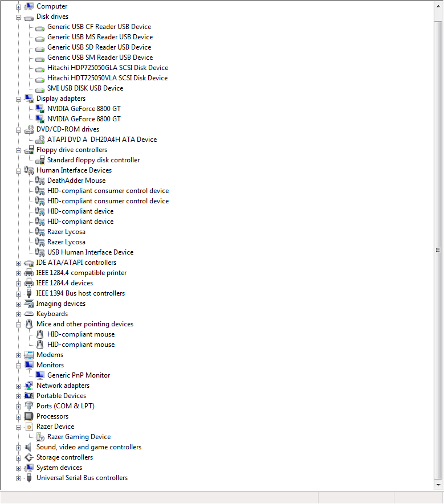Expand the Network adapters node

click(x=18, y=386)
